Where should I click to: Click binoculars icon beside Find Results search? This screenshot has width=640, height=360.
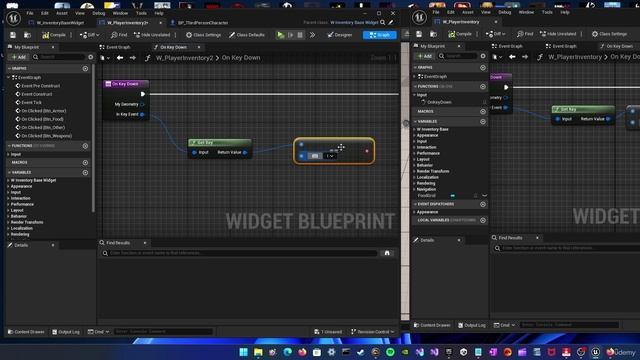coord(387,253)
